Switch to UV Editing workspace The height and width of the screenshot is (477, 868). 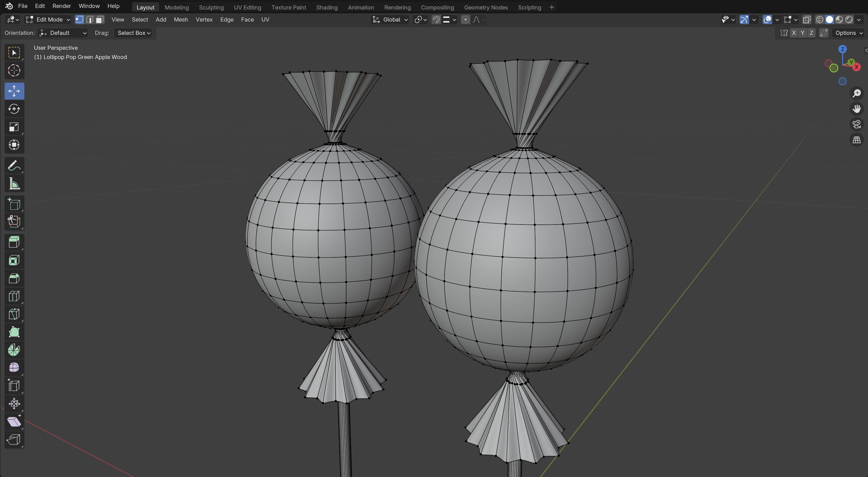tap(247, 7)
